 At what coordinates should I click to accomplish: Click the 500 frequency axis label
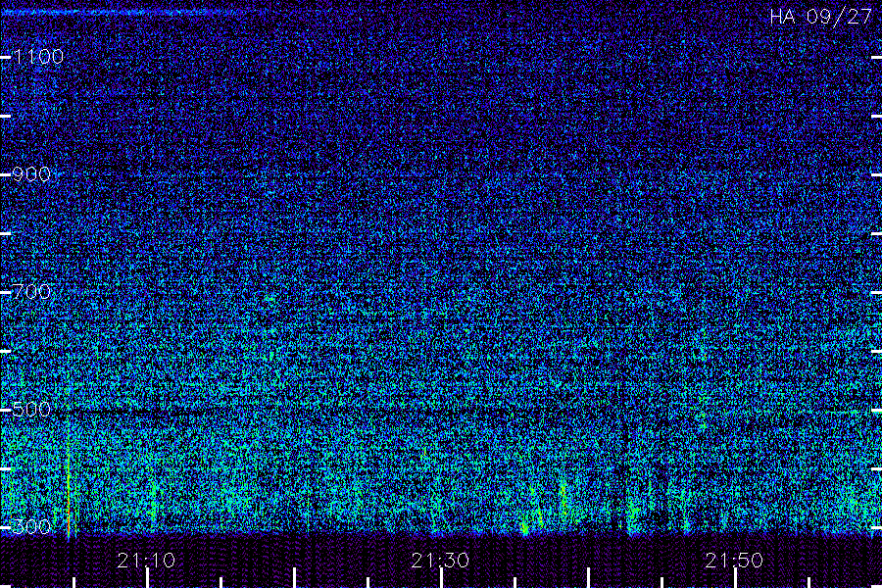coord(31,409)
